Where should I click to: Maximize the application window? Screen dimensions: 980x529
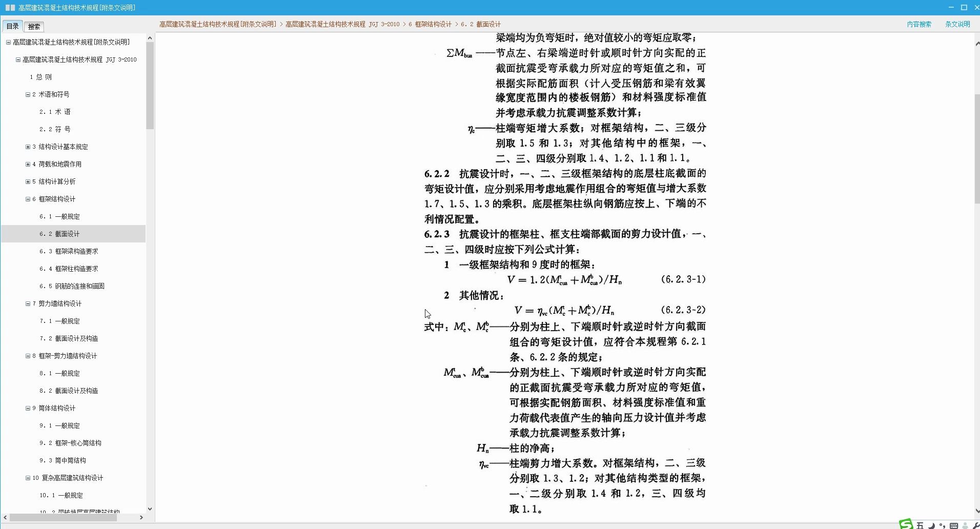point(964,7)
